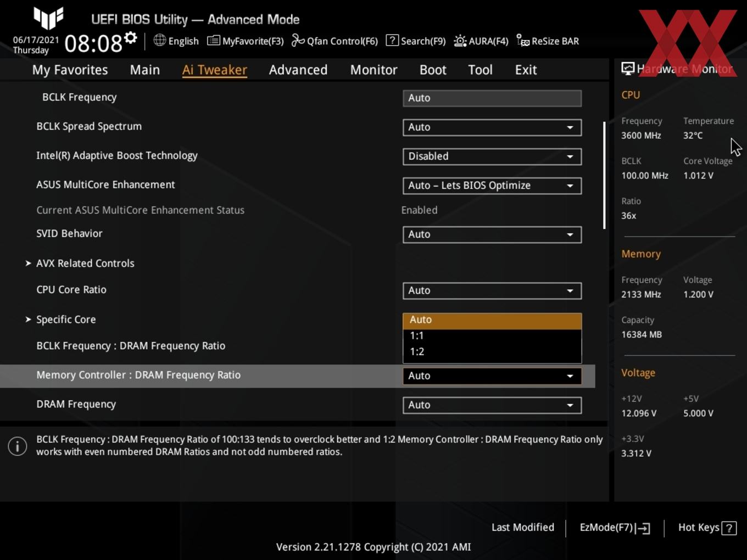Click the memory voltage 1.200 V value
Image resolution: width=747 pixels, height=560 pixels.
pos(698,294)
